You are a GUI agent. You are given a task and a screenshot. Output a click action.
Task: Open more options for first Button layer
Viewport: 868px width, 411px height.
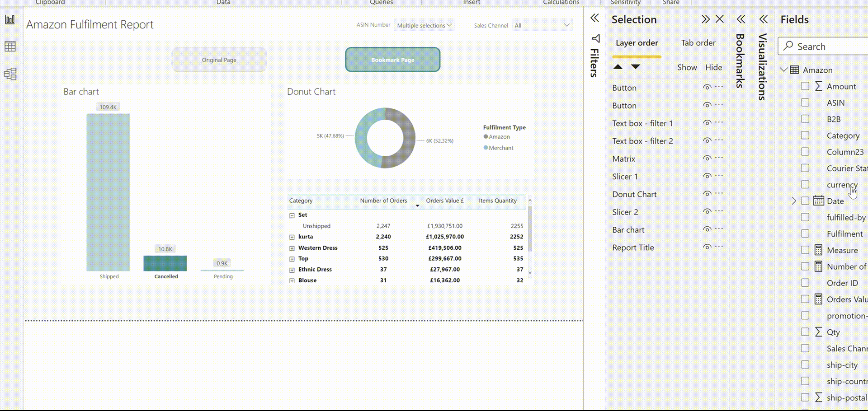tap(719, 87)
